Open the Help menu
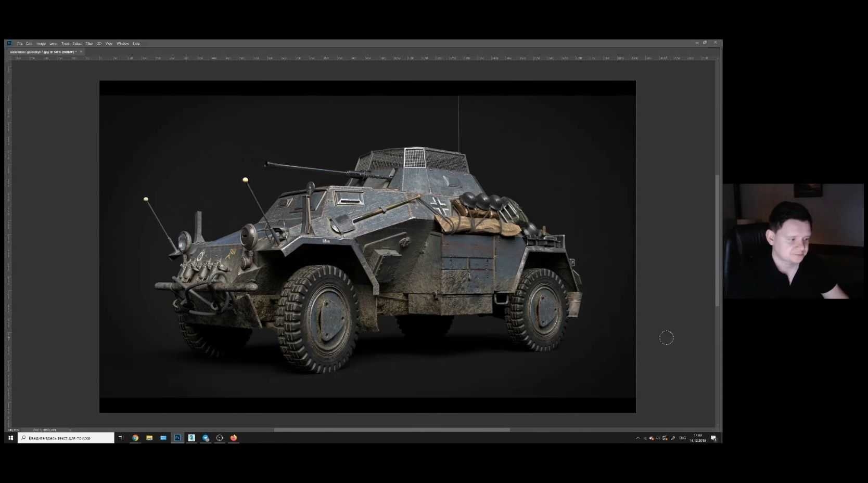This screenshot has height=483, width=868. 136,44
